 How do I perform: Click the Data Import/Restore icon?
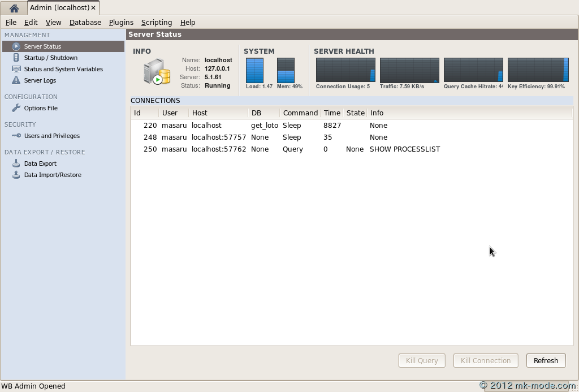(16, 175)
